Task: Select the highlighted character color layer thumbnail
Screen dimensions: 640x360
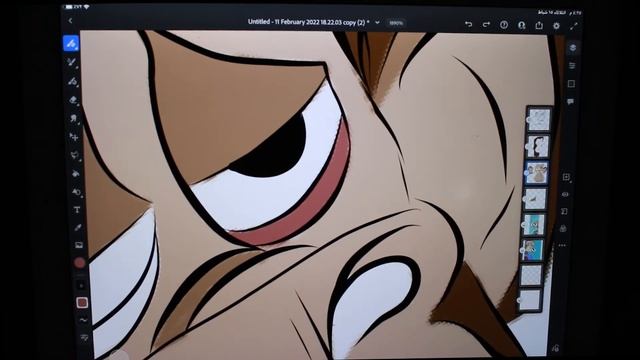Action: [537, 172]
